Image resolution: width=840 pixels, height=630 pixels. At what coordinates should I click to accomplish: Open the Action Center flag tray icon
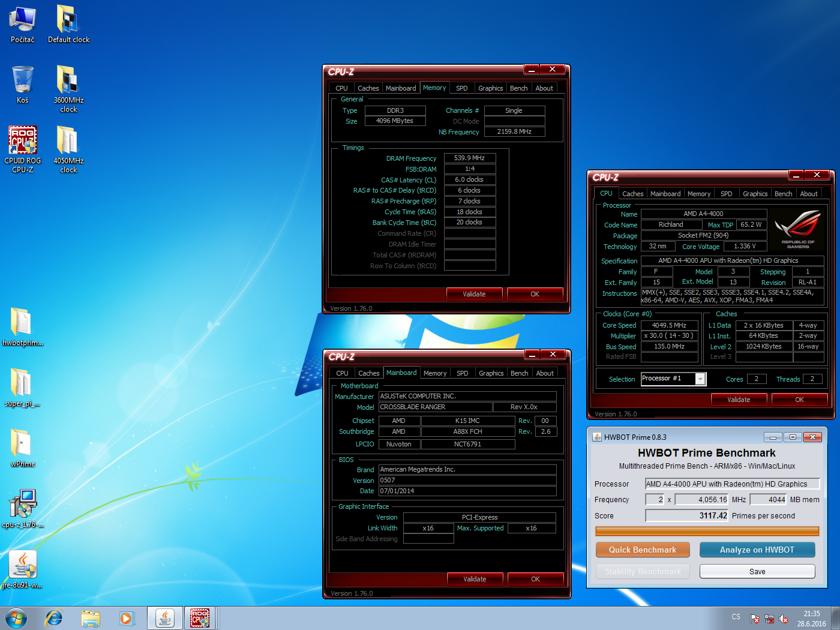(755, 619)
